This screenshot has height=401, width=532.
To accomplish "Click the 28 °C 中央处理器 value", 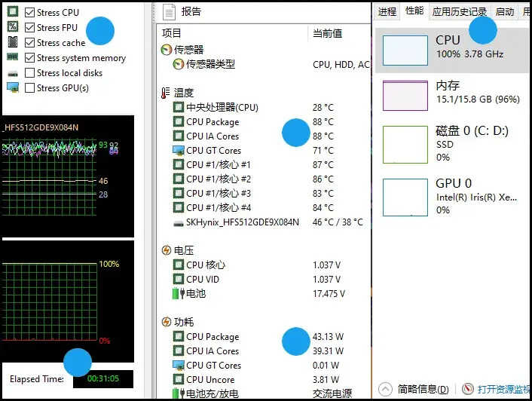I will (x=323, y=108).
